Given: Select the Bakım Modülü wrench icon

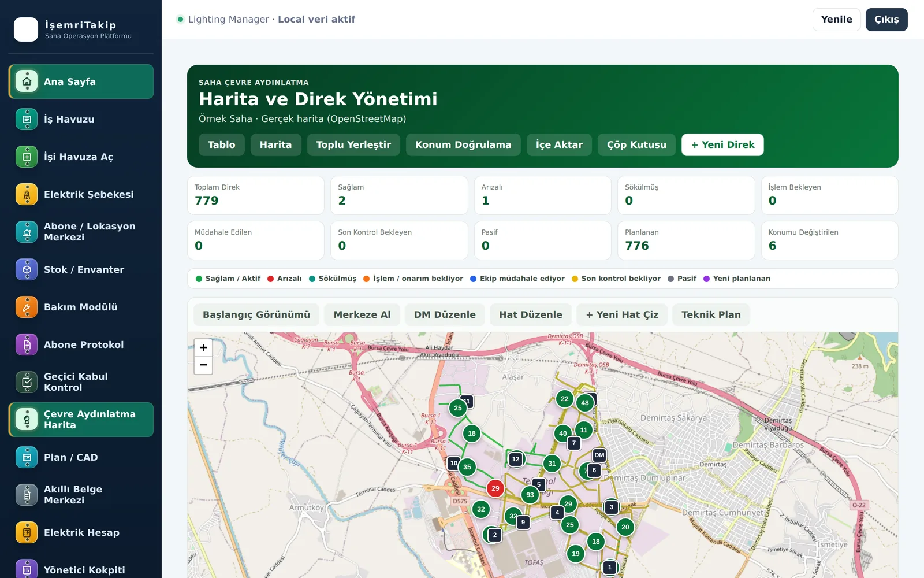Looking at the screenshot, I should (27, 307).
